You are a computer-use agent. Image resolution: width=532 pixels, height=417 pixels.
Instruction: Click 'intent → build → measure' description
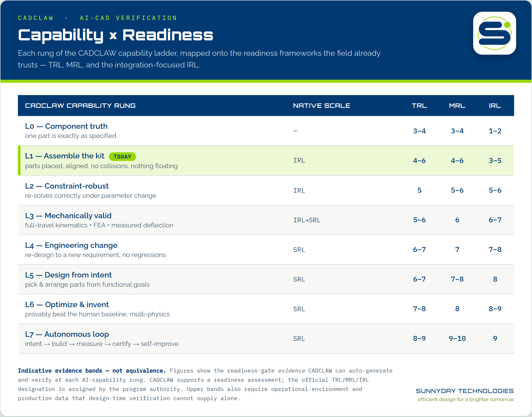pos(102,344)
